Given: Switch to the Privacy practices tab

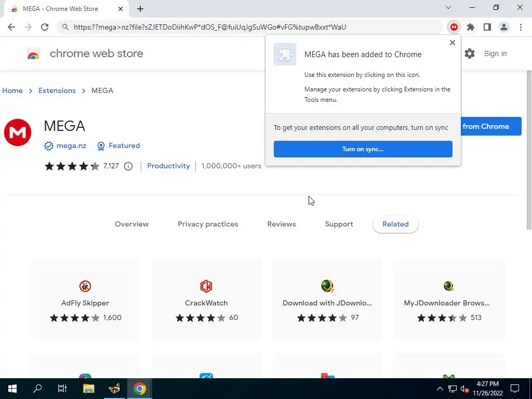Looking at the screenshot, I should click(x=208, y=224).
